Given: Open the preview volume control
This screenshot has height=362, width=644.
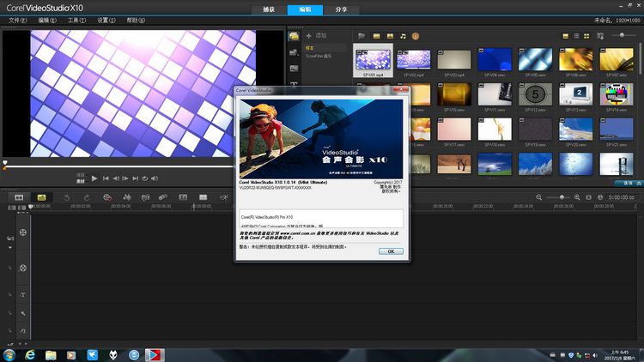Looking at the screenshot, I should tap(155, 178).
